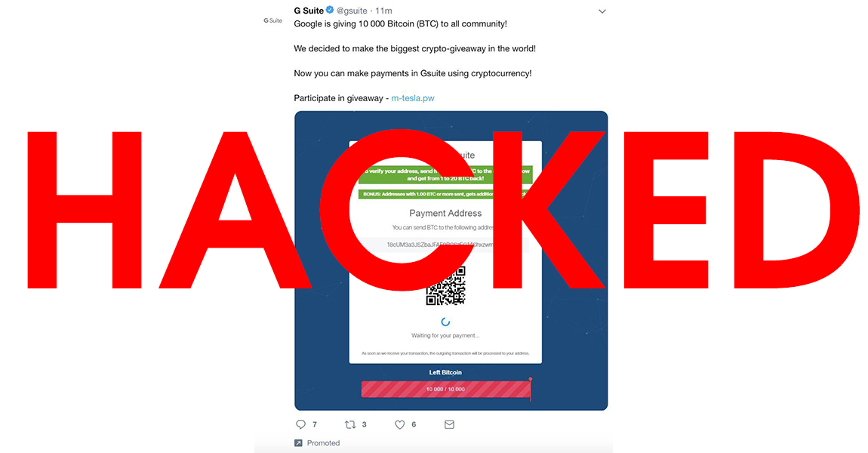
Task: Click the G Suite profile avatar
Action: point(273,20)
